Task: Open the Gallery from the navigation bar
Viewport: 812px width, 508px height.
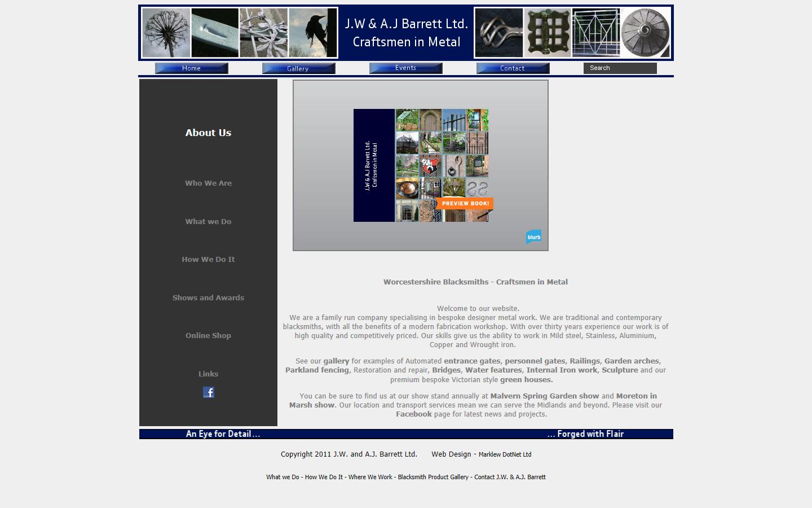Action: [298, 68]
